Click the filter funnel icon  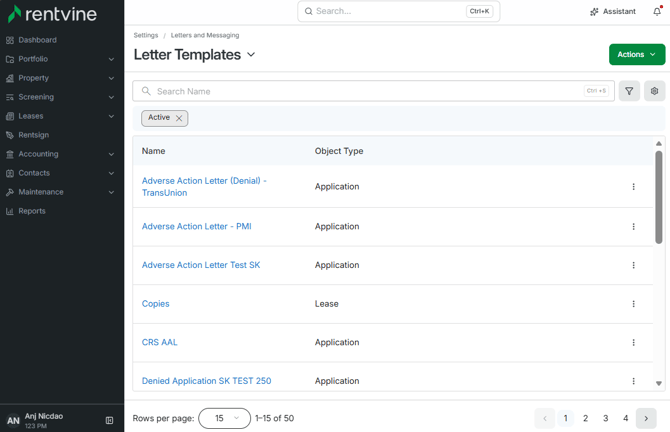pyautogui.click(x=629, y=91)
